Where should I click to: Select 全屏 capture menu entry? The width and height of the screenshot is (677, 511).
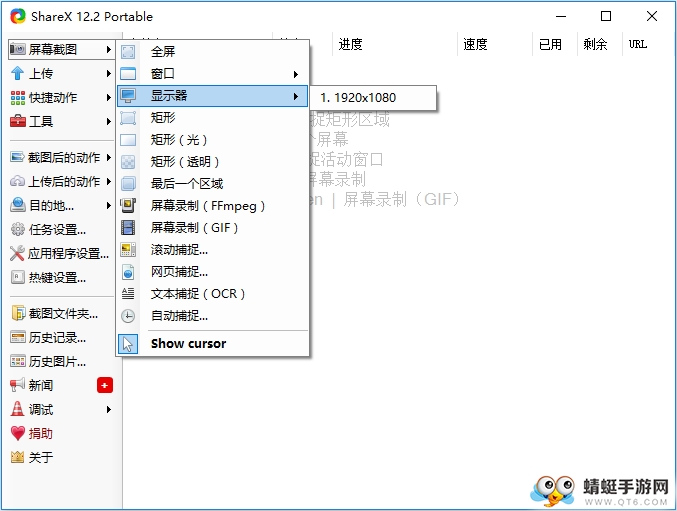tap(213, 52)
